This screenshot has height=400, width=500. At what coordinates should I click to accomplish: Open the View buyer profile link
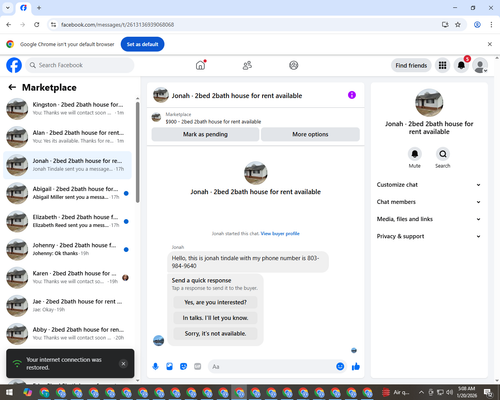tap(280, 234)
